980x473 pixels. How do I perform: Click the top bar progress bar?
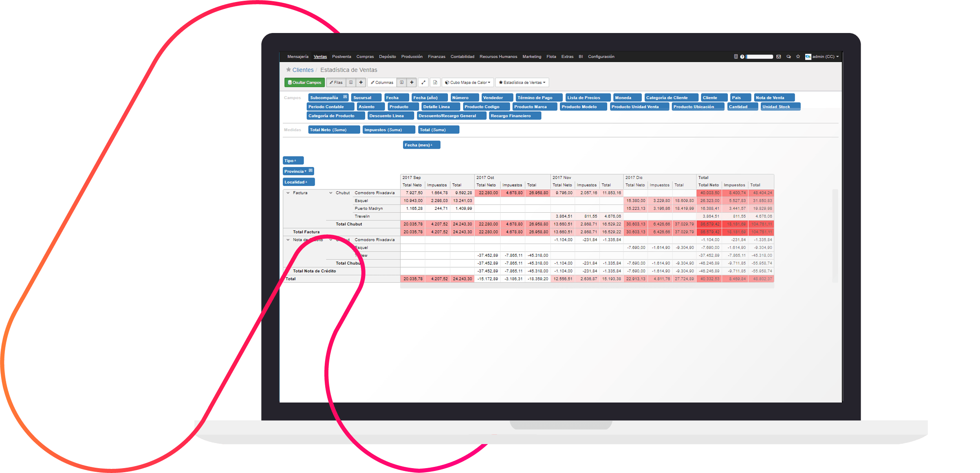coord(760,57)
